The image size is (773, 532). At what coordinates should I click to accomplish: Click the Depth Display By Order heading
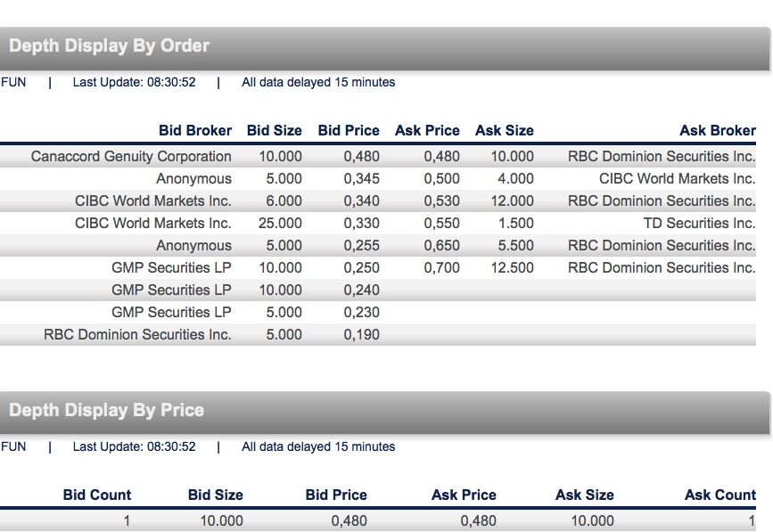click(110, 46)
